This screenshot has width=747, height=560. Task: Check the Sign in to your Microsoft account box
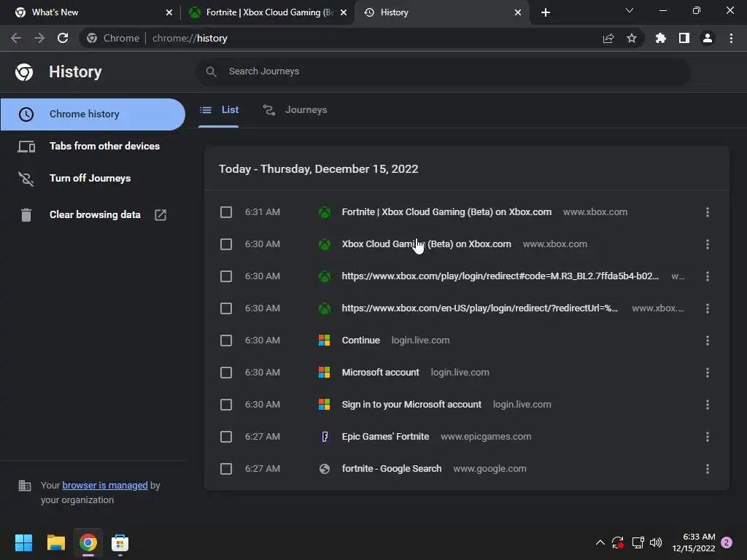pos(226,405)
